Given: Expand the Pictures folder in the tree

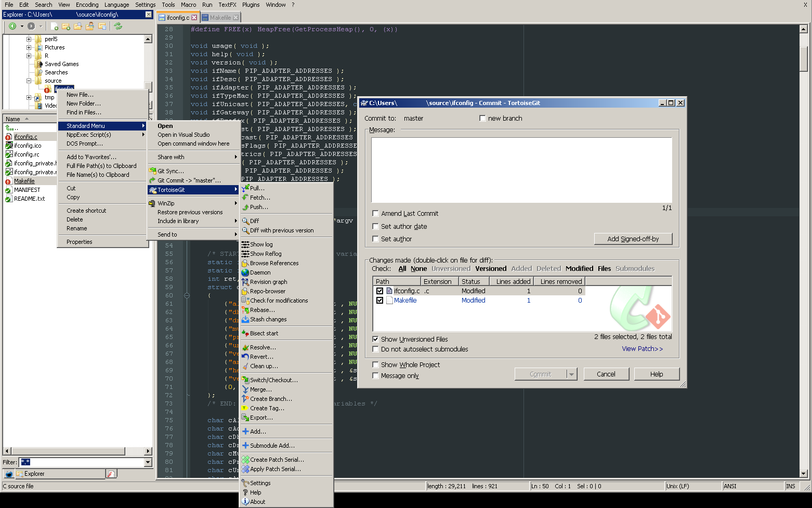Looking at the screenshot, I should tap(29, 47).
